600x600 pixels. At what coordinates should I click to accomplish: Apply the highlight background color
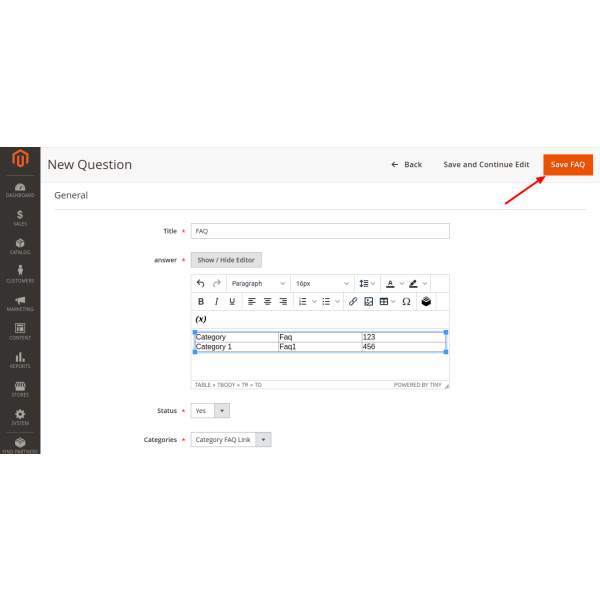[x=413, y=284]
